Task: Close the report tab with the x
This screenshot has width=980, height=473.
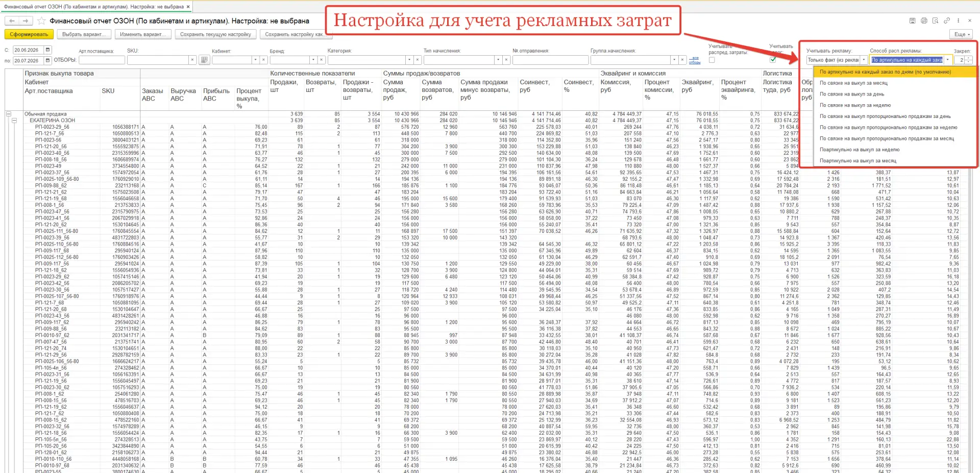Action: click(188, 7)
